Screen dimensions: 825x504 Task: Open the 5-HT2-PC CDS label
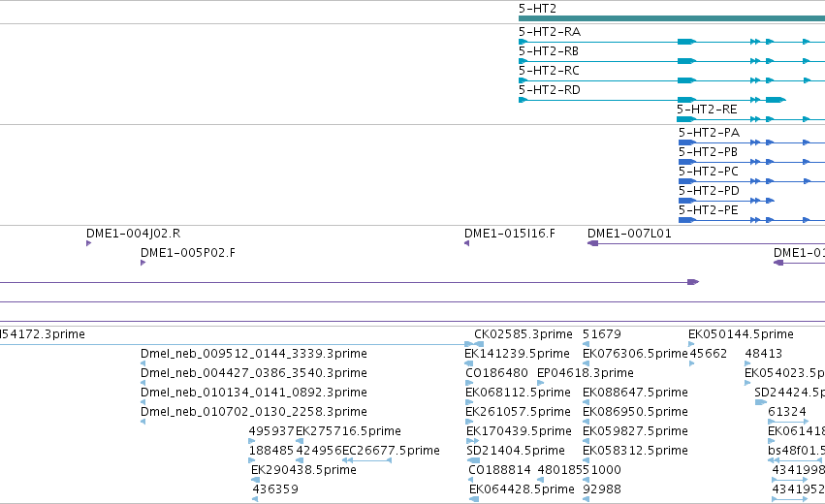[x=709, y=172]
